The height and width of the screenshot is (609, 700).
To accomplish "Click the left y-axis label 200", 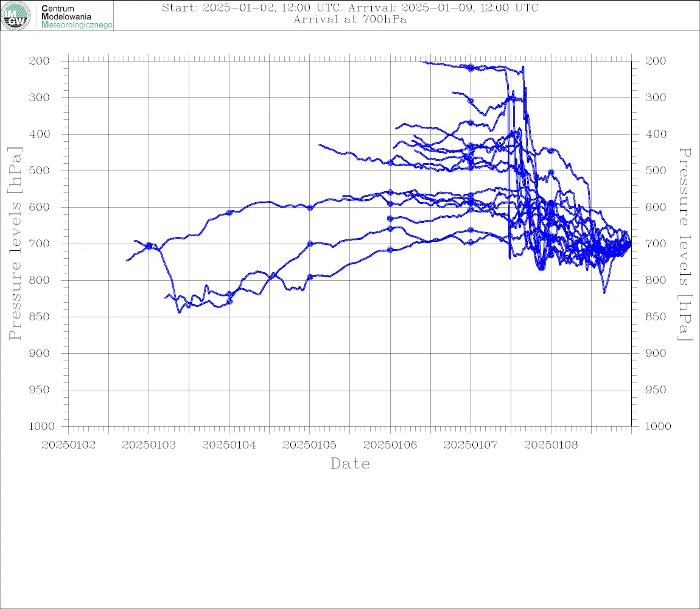I will point(40,61).
